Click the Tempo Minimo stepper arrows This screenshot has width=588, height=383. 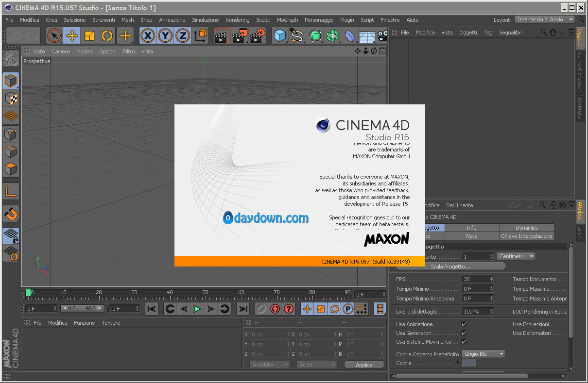pos(491,289)
